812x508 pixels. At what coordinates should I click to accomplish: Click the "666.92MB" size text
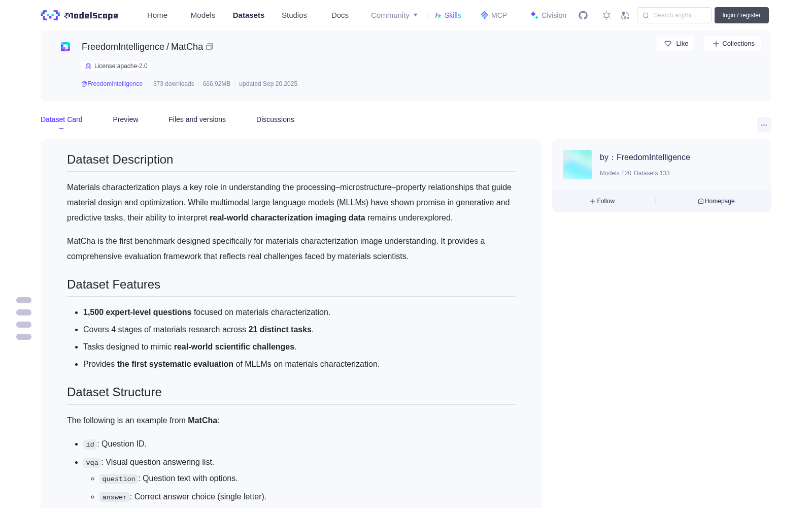click(217, 84)
